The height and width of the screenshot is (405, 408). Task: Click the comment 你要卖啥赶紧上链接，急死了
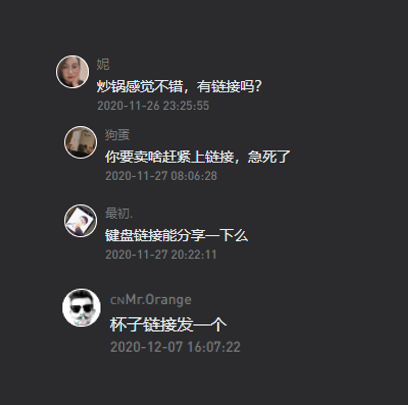click(x=198, y=157)
